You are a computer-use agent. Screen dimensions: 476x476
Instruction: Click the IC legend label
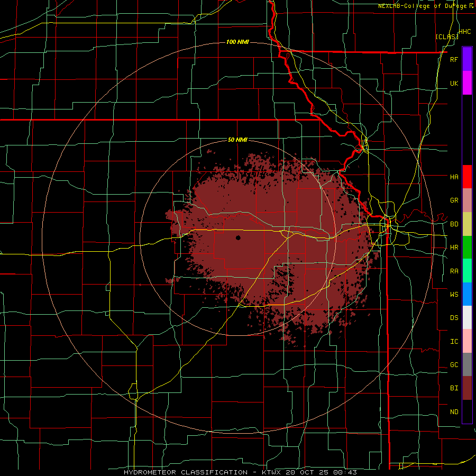(x=454, y=341)
